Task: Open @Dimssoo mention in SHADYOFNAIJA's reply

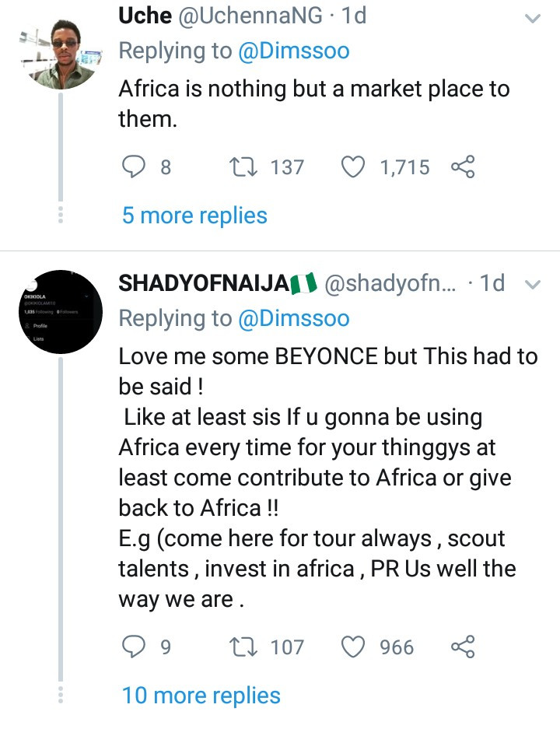Action: pyautogui.click(x=294, y=318)
